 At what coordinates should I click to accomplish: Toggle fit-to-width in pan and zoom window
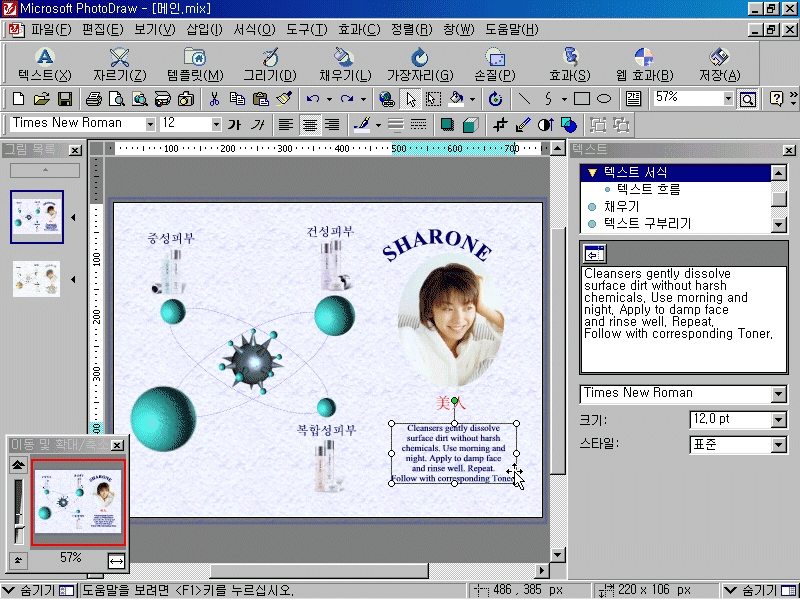[x=116, y=561]
